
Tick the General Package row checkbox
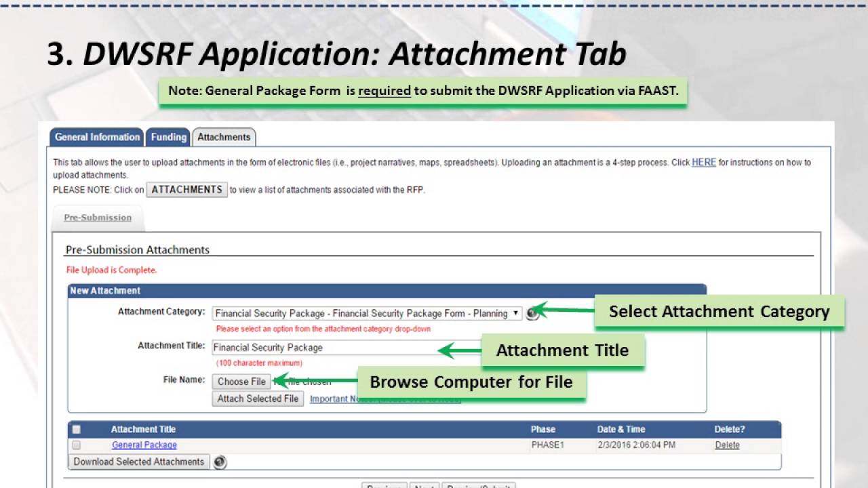click(76, 445)
